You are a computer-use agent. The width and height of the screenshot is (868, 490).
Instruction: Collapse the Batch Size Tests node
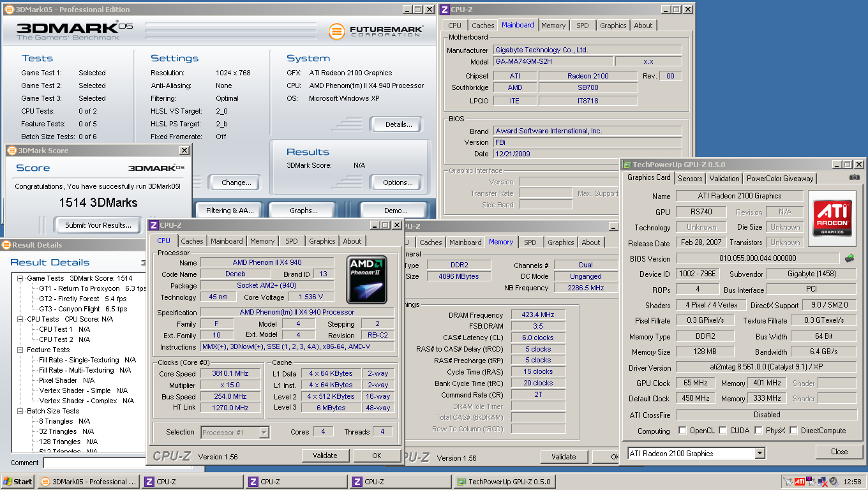coord(20,411)
